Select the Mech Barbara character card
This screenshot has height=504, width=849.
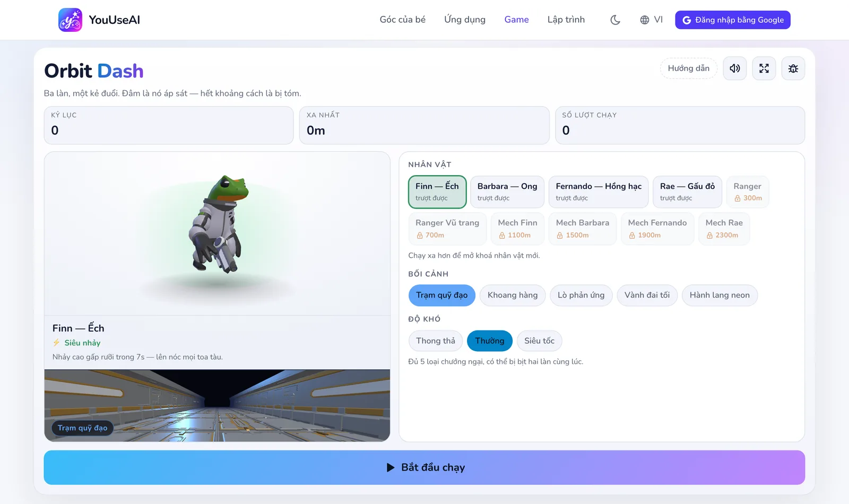coord(583,229)
